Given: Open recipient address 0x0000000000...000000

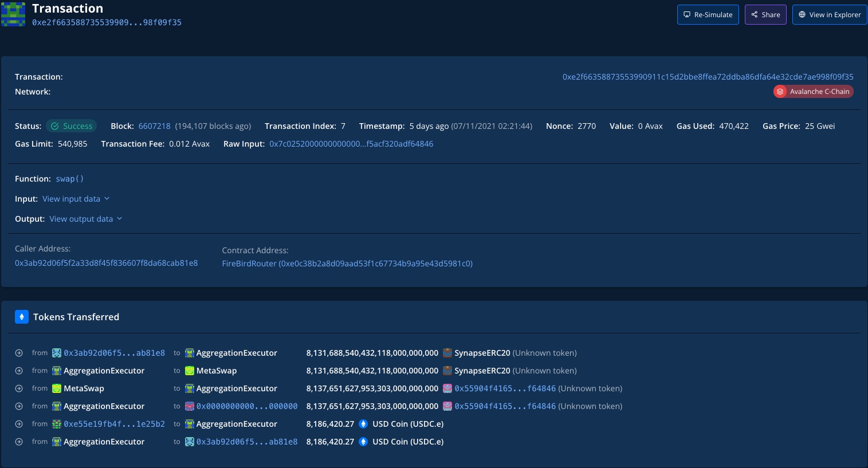Looking at the screenshot, I should coord(247,406).
